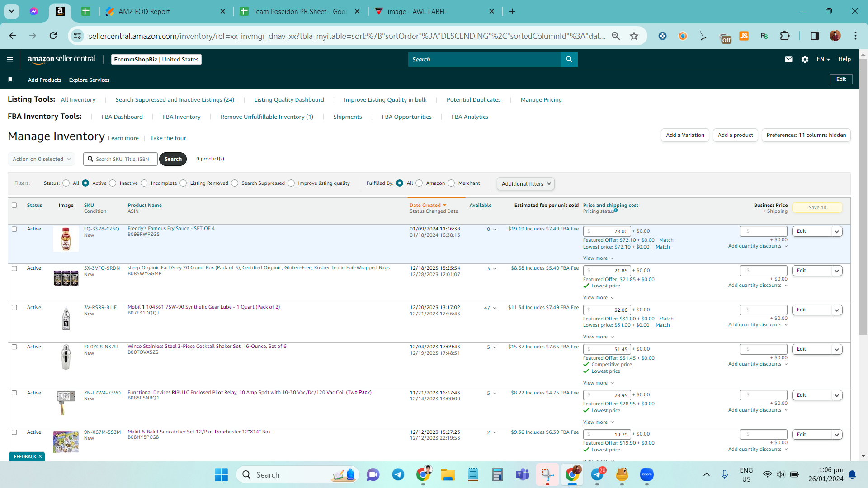Click the Add a Variation button

point(685,135)
